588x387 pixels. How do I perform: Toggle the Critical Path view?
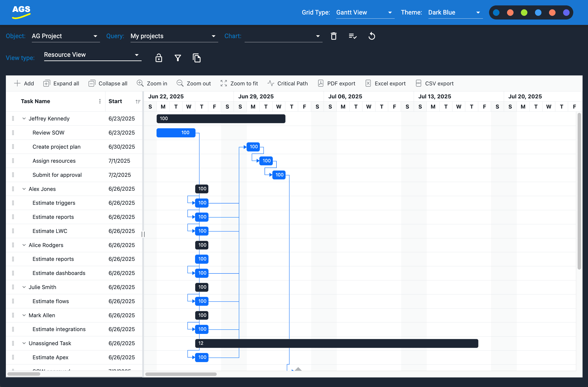click(287, 83)
